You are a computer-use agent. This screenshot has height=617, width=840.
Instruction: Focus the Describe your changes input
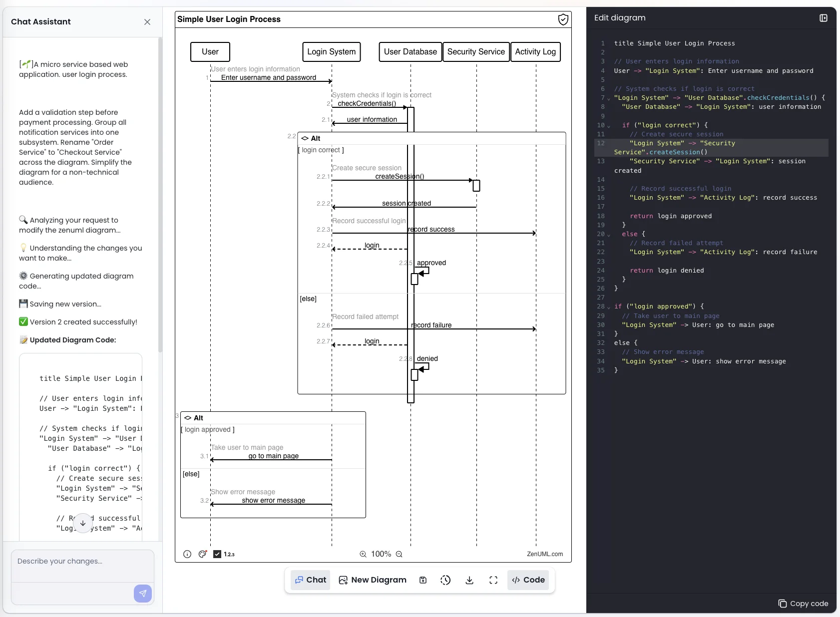[x=82, y=566]
